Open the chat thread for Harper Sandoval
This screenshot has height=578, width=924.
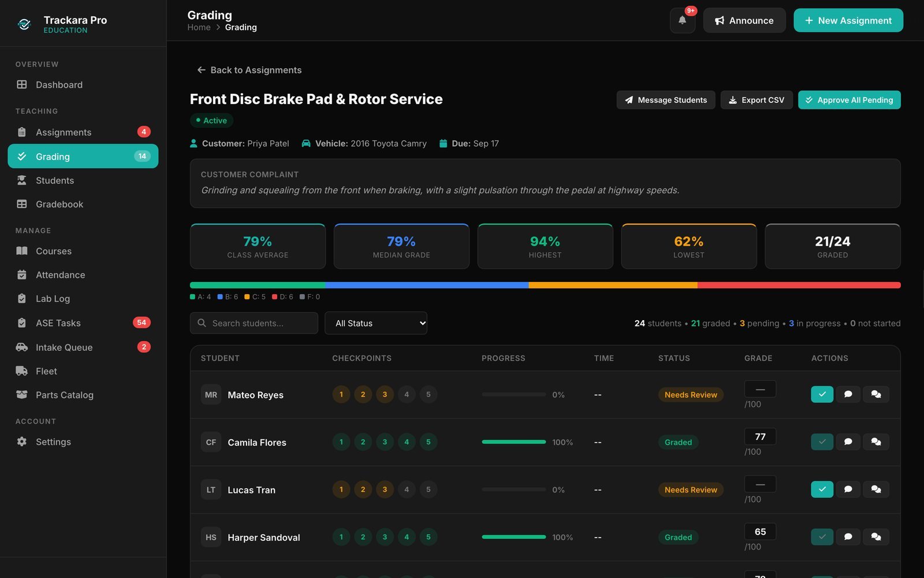(876, 536)
